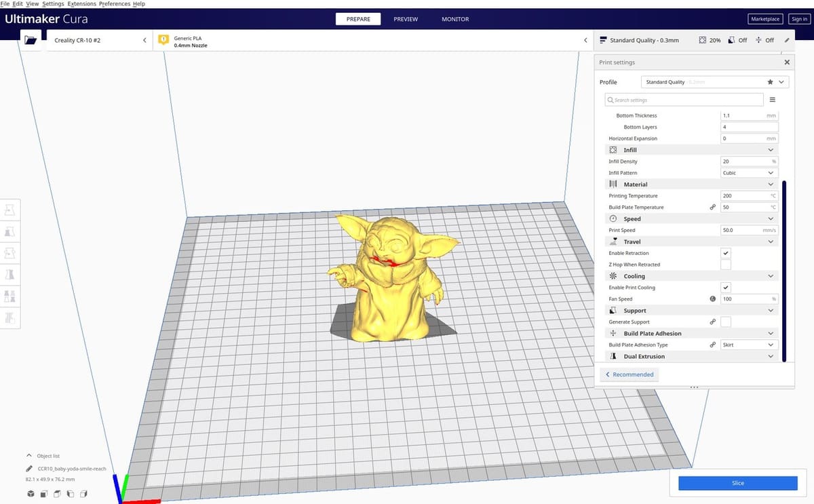This screenshot has height=504, width=814.
Task: Open file folder icon
Action: [31, 40]
